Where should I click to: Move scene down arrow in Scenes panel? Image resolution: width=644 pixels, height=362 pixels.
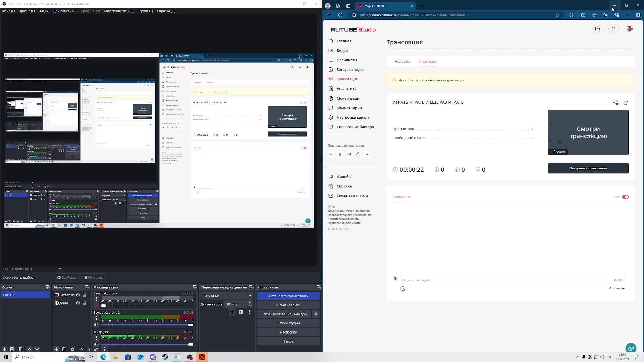[x=37, y=349]
